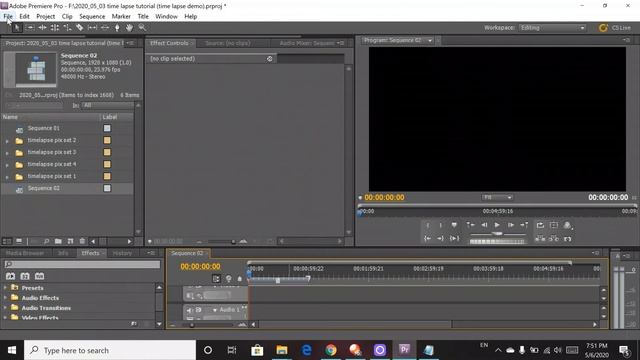Switch to Effect Controls tab

(169, 43)
